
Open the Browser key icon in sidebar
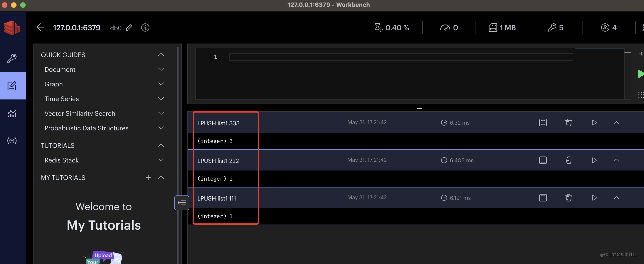point(12,58)
